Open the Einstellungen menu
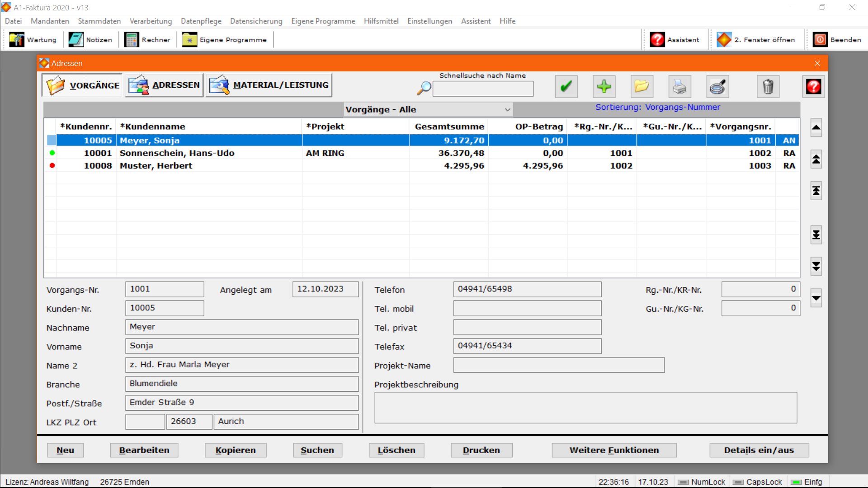Screen dimensions: 868x488 [x=430, y=21]
